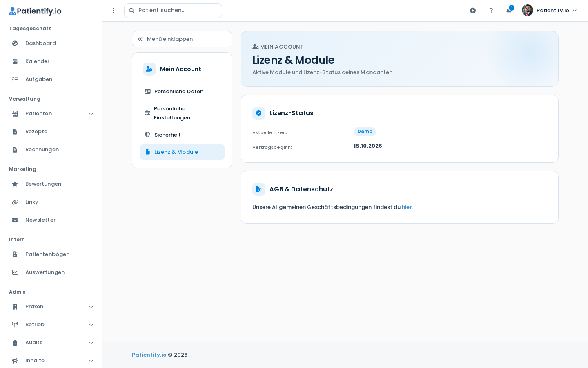
Task: Open notifications bell icon
Action: pyautogui.click(x=509, y=11)
